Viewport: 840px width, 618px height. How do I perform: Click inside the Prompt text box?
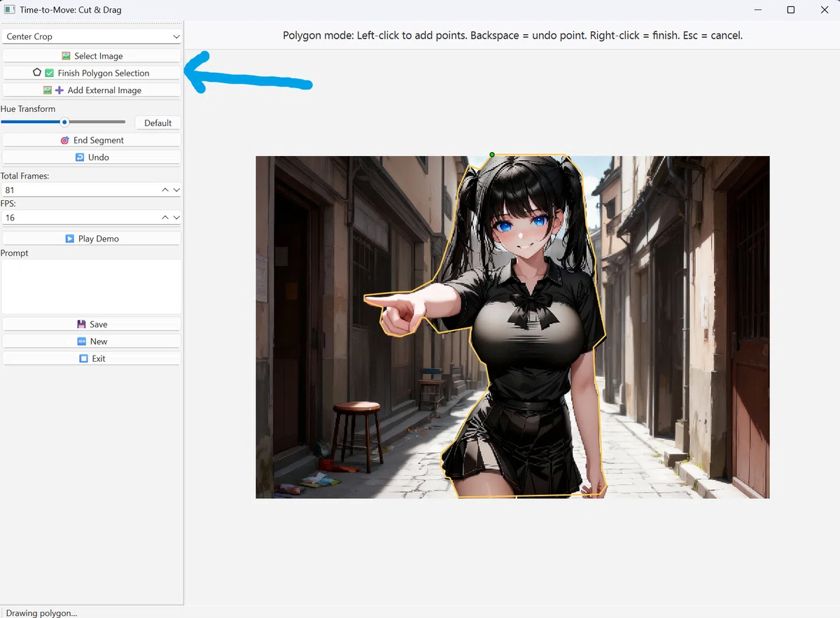pyautogui.click(x=92, y=287)
